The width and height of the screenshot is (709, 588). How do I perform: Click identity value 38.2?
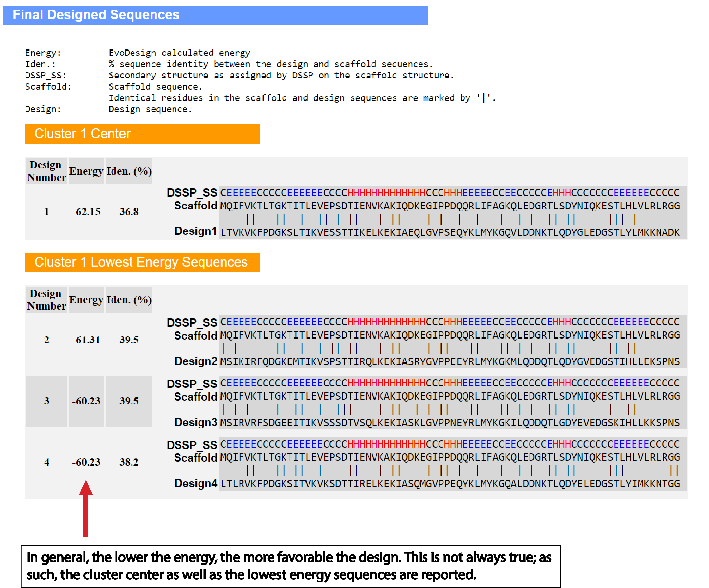[x=129, y=462]
